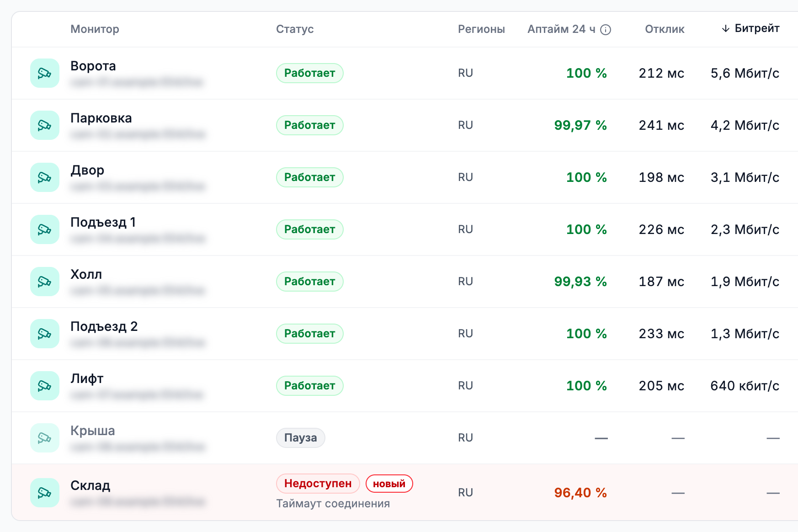Viewport: 798px width, 532px height.
Task: Sort by Аптайм 24 ч column header
Action: point(561,29)
